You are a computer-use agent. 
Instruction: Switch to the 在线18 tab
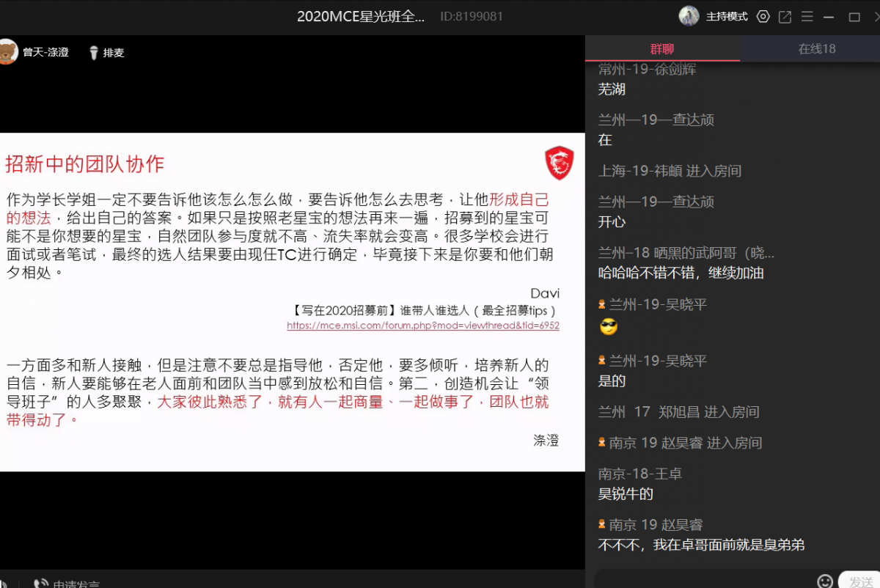pos(816,49)
